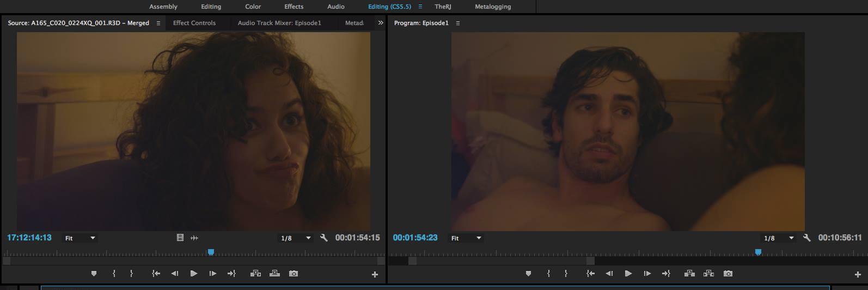Toggle Drag Audio Only waveform icon
This screenshot has height=290, width=868.
click(194, 238)
